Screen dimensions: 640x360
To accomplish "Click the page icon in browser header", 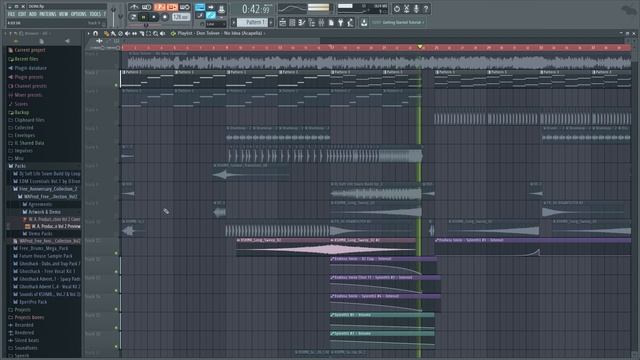I will [41, 41].
